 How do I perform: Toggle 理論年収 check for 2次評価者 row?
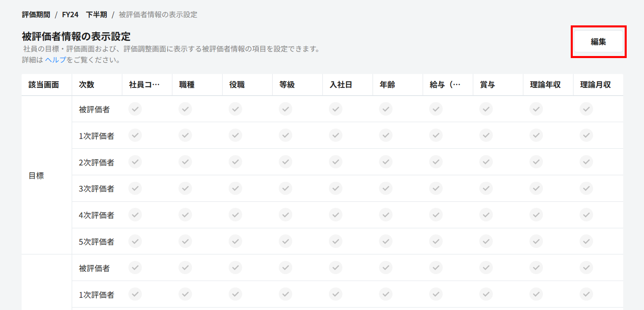[x=536, y=162]
